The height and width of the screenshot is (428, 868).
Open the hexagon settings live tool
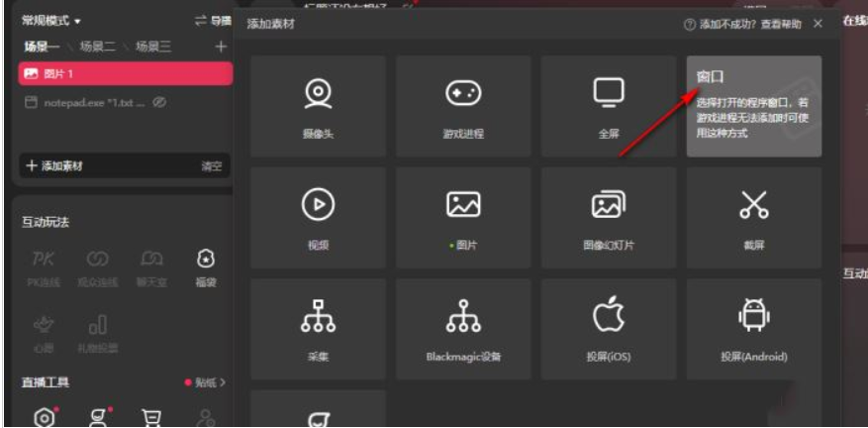(45, 417)
